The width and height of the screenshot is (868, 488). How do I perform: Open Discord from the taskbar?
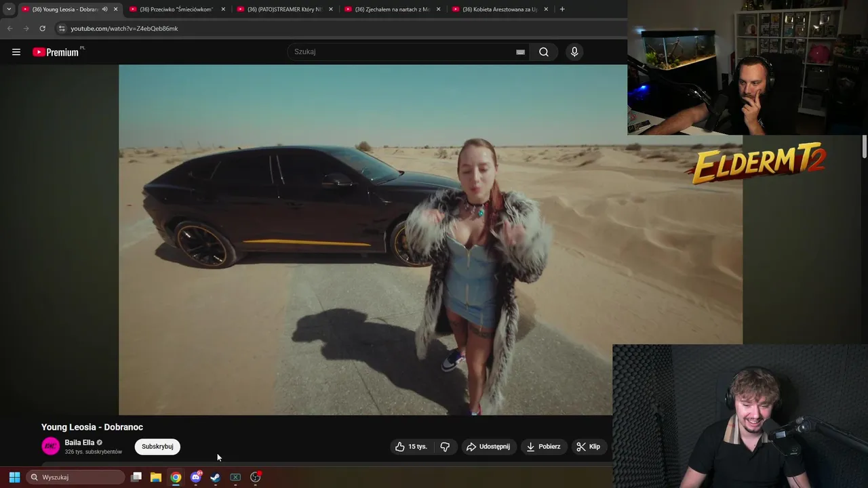[196, 477]
